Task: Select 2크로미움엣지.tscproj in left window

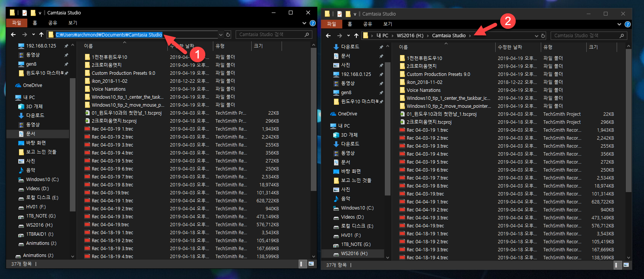Action: pyautogui.click(x=114, y=121)
